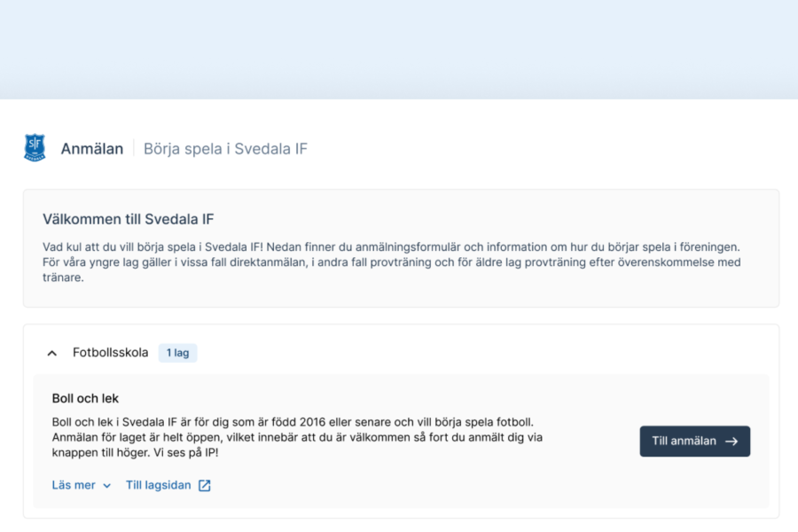Click the "Börja spela i Svedala IF" subtitle

tap(225, 149)
